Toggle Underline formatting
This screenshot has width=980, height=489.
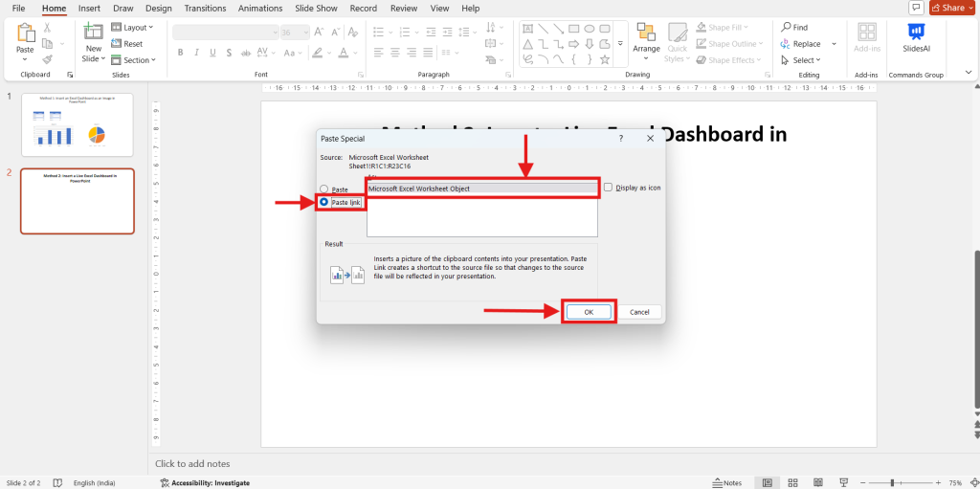coord(212,53)
